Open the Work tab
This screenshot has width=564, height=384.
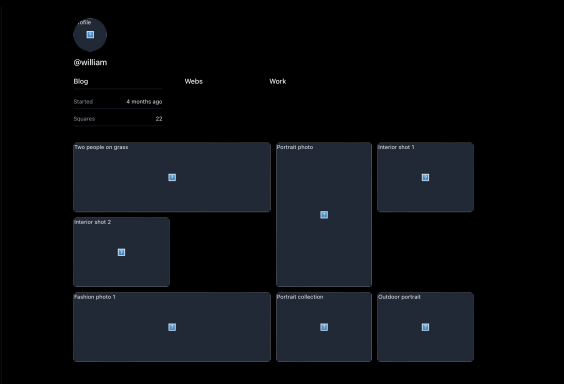(x=278, y=81)
